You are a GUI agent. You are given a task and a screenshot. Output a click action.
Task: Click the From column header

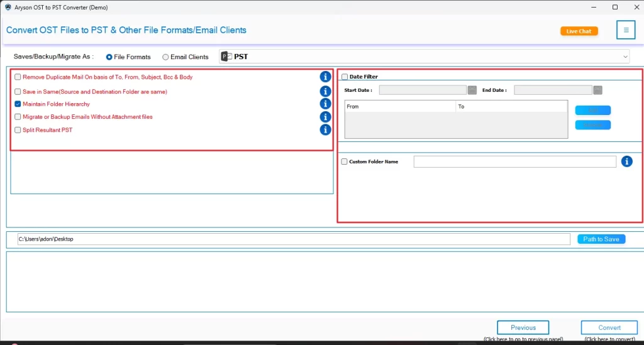pos(400,106)
